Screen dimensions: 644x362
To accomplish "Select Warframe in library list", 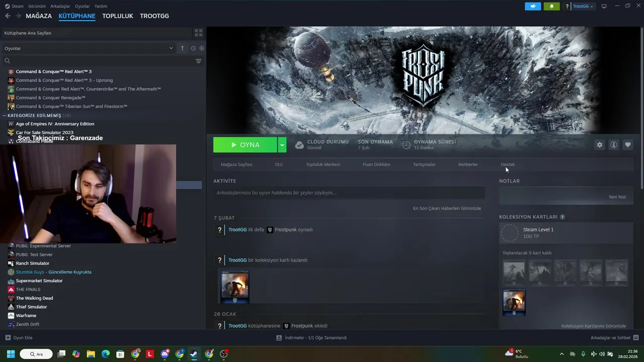I will coord(26,316).
